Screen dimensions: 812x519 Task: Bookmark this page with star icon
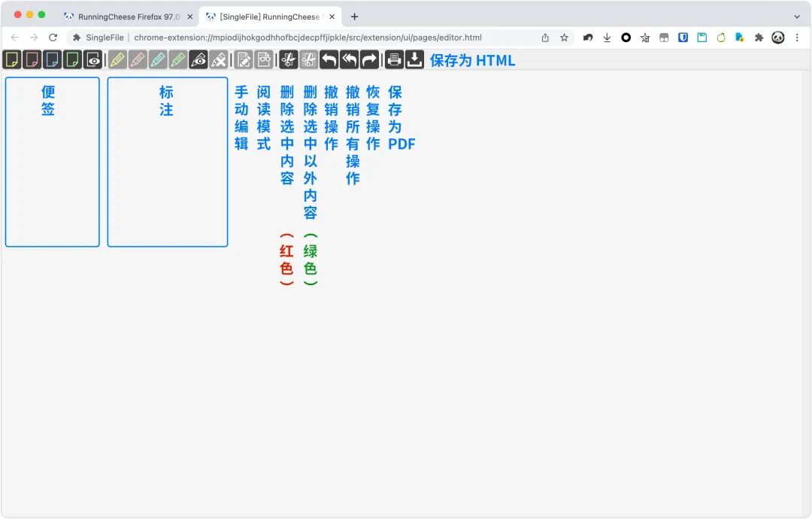(x=564, y=38)
